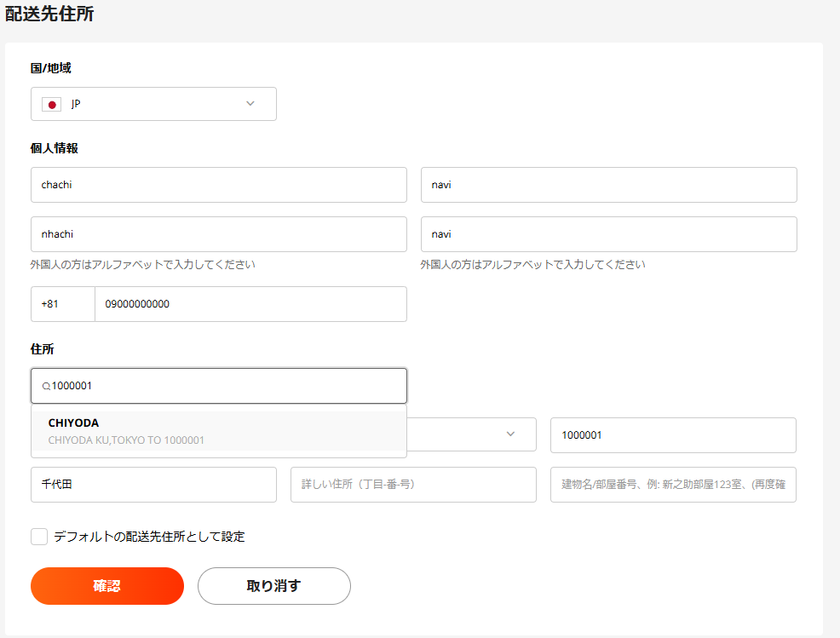
Task: Click the building name/room number field
Action: (x=672, y=485)
